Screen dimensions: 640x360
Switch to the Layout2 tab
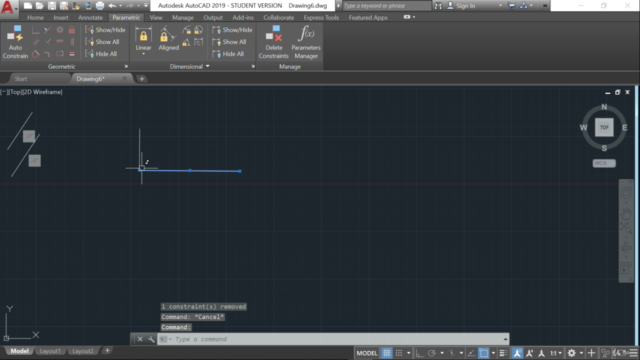(x=82, y=351)
